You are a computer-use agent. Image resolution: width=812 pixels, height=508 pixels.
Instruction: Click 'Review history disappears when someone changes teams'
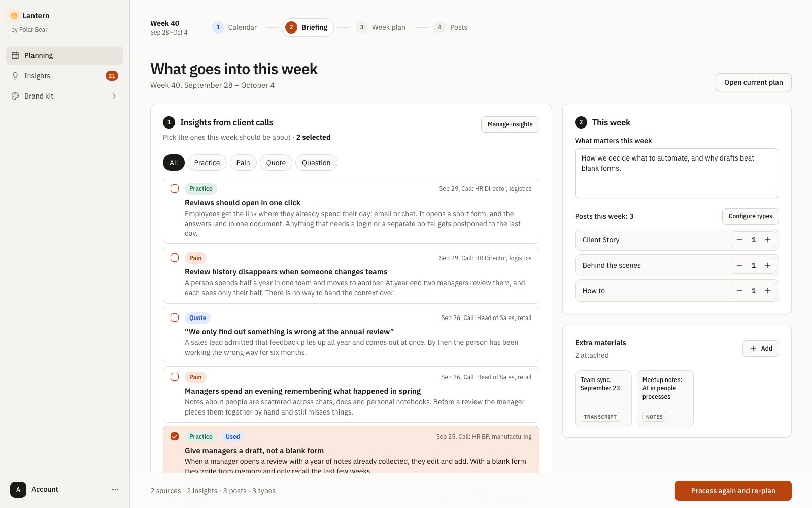286,272
